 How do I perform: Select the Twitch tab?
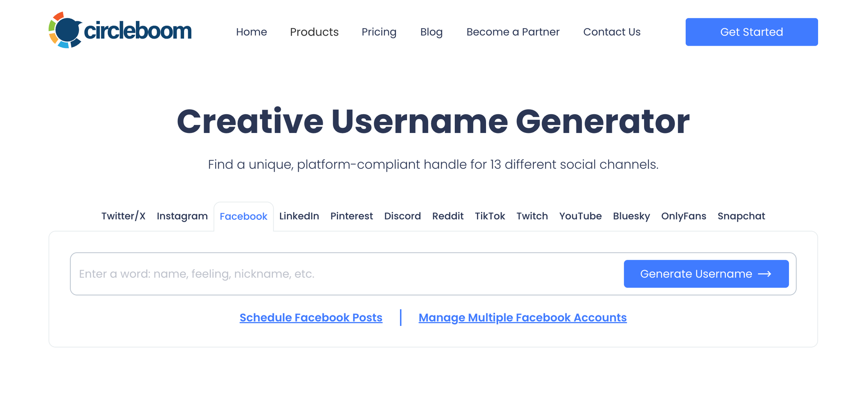532,216
